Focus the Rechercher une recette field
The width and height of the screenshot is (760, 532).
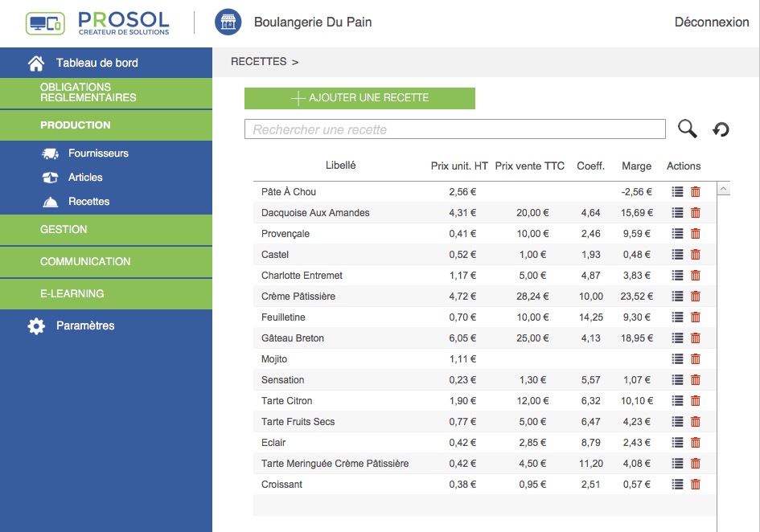pos(454,129)
